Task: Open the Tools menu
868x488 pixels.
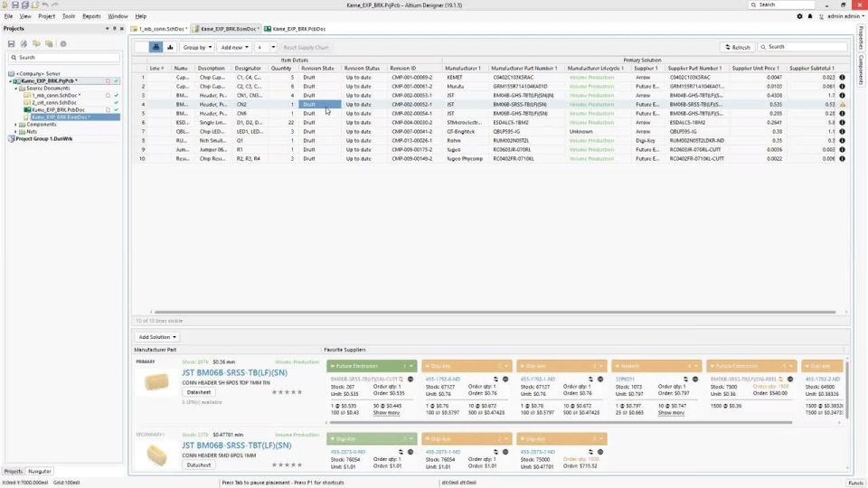Action: [69, 16]
